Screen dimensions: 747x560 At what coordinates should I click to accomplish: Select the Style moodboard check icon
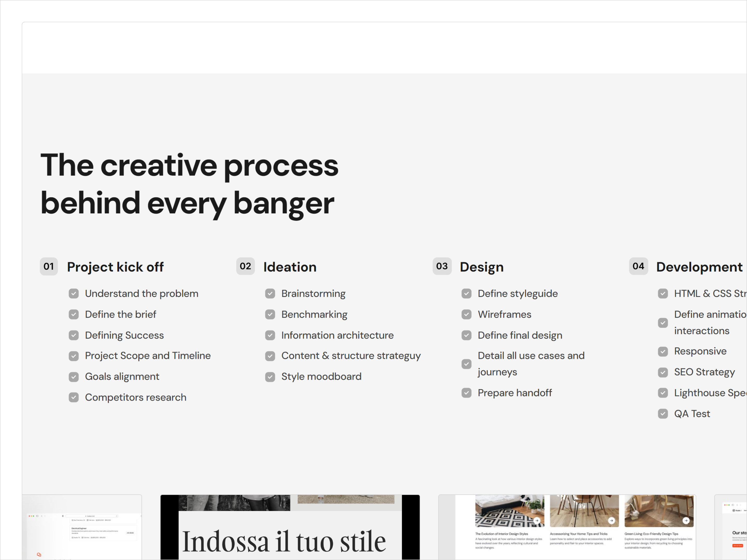tap(270, 377)
